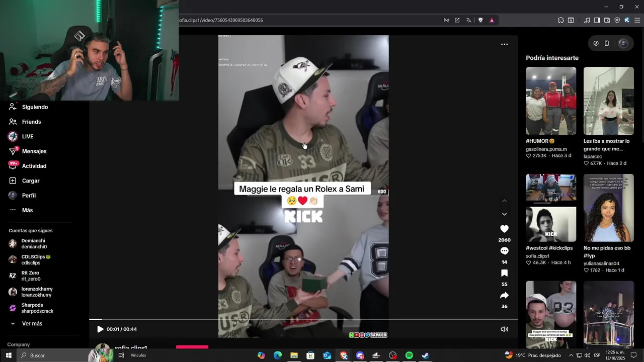
Task: Open the #HUMOR gasolinera.puma.m video thumbnail
Action: point(551,101)
